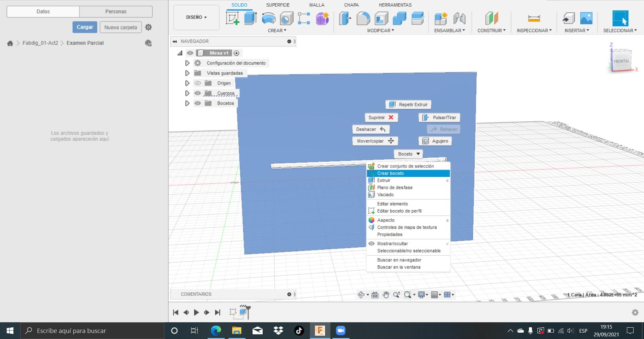Screen dimensions: 644x339
Task: Choose Crear boceto from context menu
Action: (408, 173)
